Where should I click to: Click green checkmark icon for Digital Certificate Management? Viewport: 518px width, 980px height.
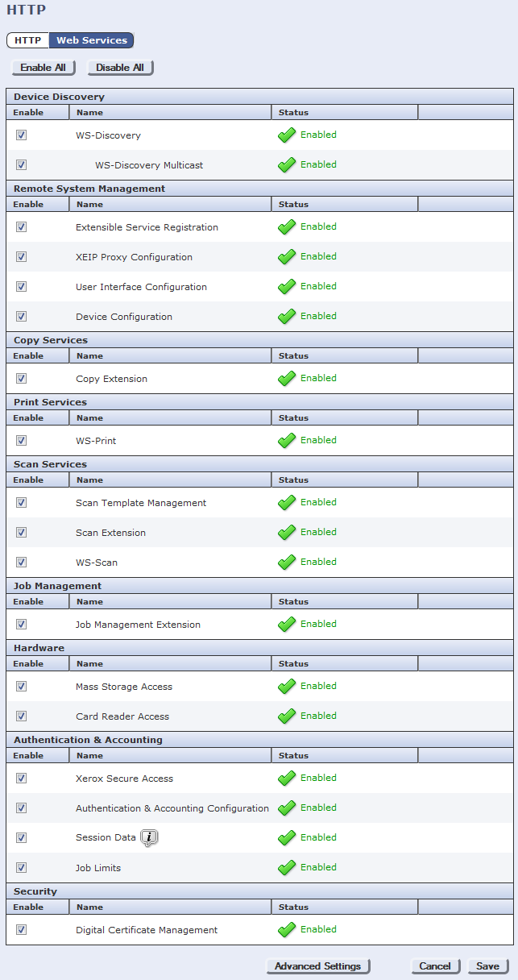287,930
